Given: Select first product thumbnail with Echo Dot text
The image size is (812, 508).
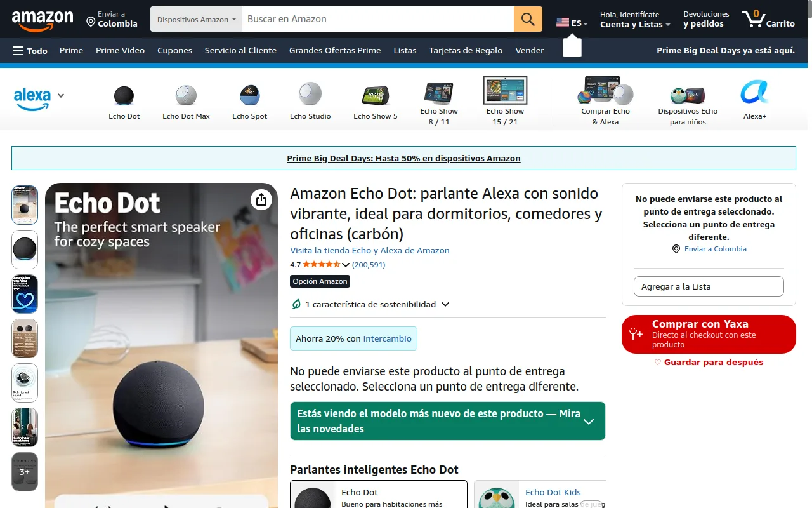Looking at the screenshot, I should click(25, 205).
